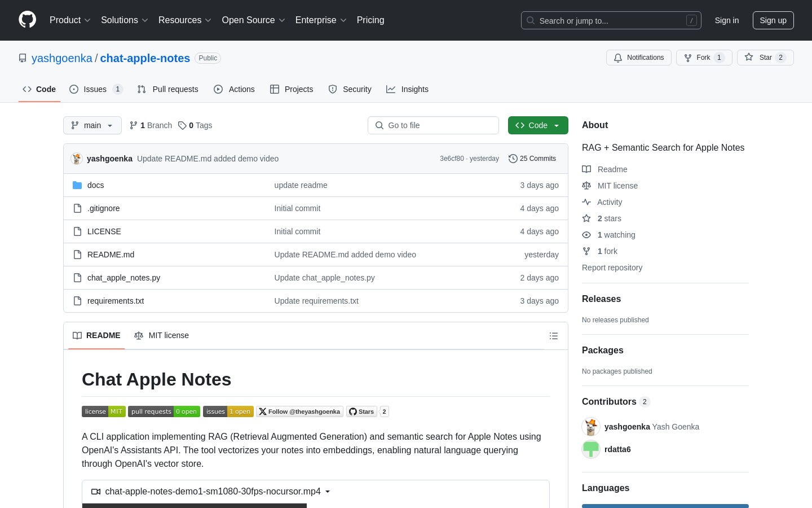Click the Sign up button
812x508 pixels.
coord(773,20)
